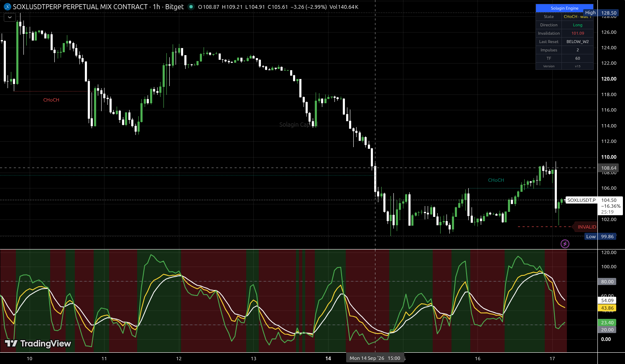Collapse the chart legend chevron

click(x=10, y=18)
